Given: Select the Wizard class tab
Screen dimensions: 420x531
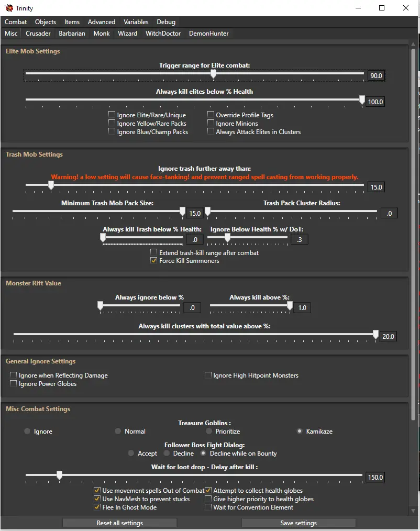Looking at the screenshot, I should [x=128, y=34].
